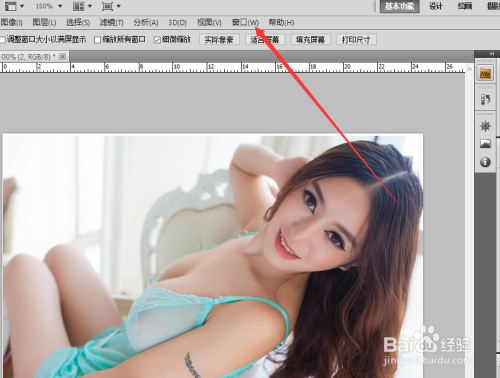
Task: Open the 选择(S) menu
Action: pos(78,22)
